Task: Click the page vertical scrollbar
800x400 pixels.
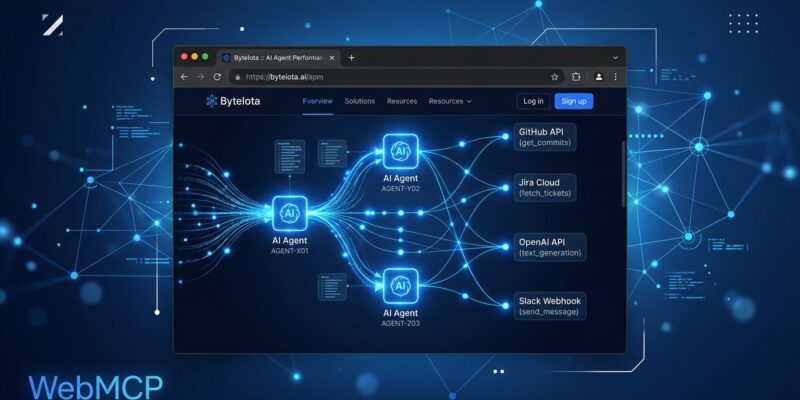Action: coord(623,173)
